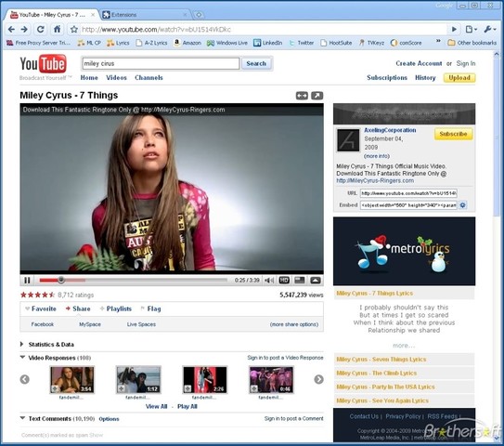This screenshot has width=504, height=446.
Task: Open Subscriptions
Action: click(387, 77)
